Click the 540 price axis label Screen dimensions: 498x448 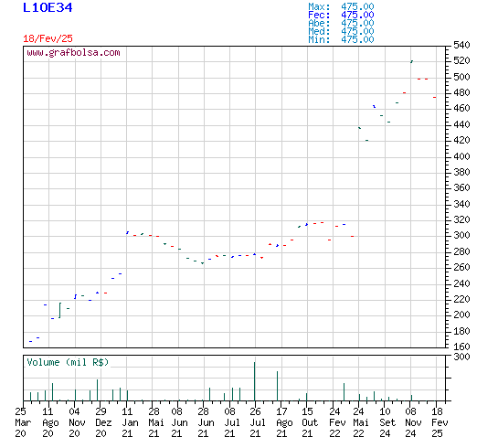click(x=461, y=45)
